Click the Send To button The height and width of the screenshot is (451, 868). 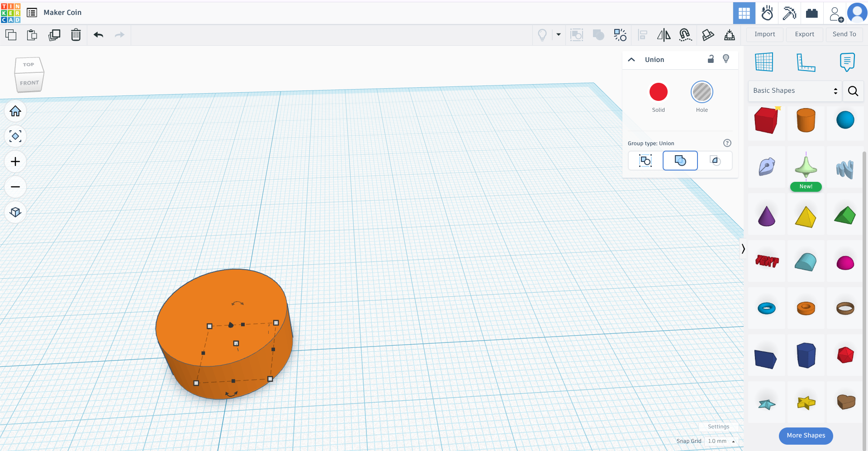pos(844,34)
